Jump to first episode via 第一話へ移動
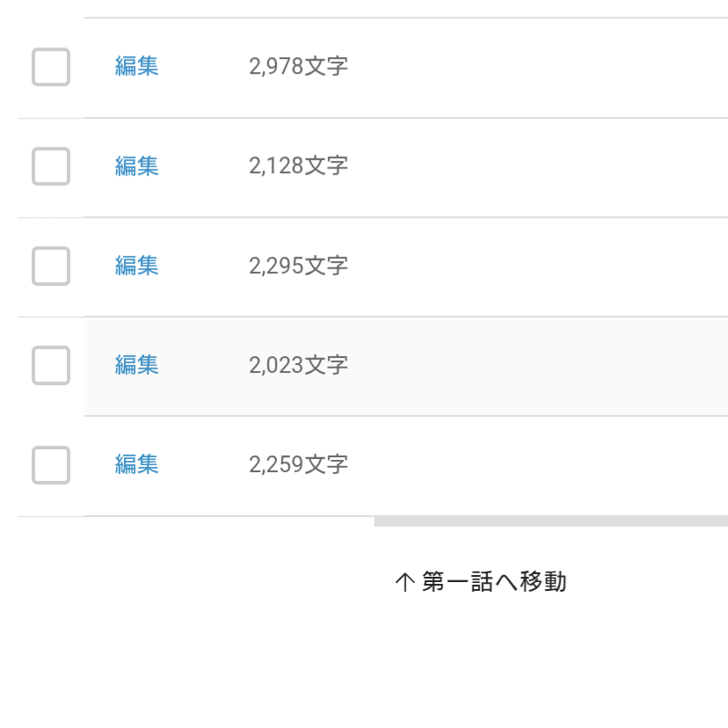The height and width of the screenshot is (728, 728). click(493, 582)
